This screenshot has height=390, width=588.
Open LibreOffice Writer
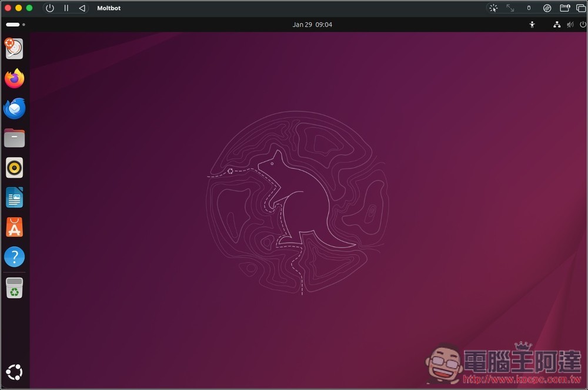coord(15,197)
